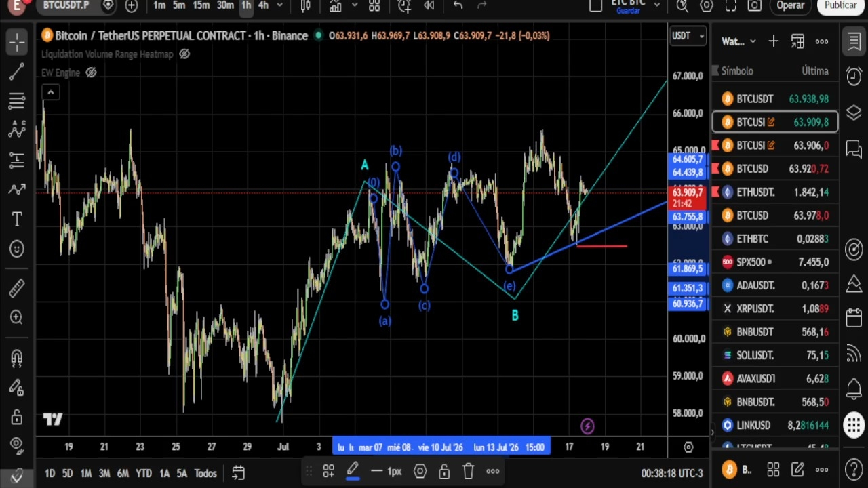This screenshot has height=488, width=868.
Task: Open the object tree layers panel
Action: (x=854, y=113)
